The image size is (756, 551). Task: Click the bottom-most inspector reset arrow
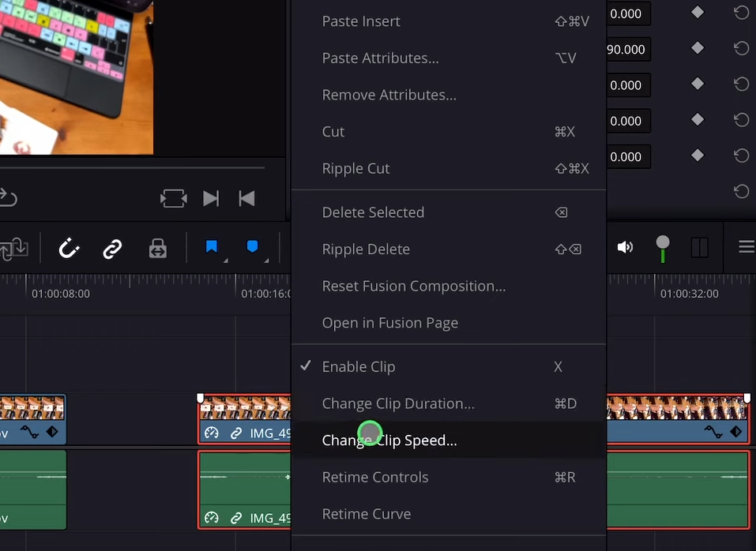[x=741, y=191]
